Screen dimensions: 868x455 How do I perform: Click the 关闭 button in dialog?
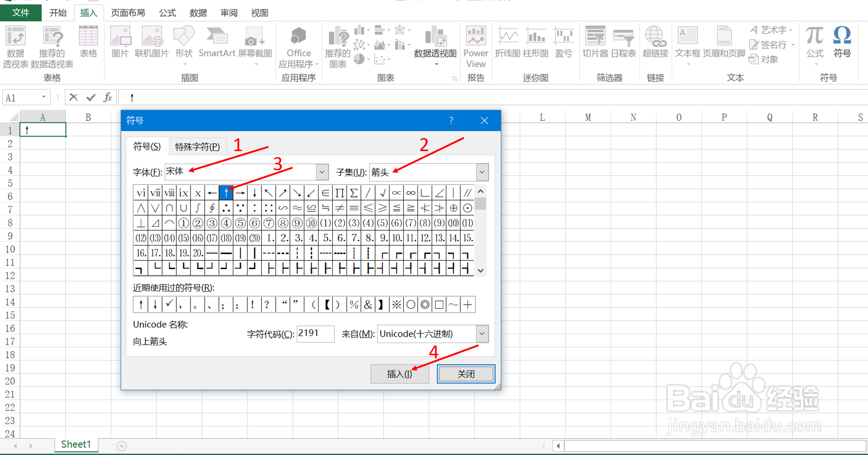pos(466,374)
